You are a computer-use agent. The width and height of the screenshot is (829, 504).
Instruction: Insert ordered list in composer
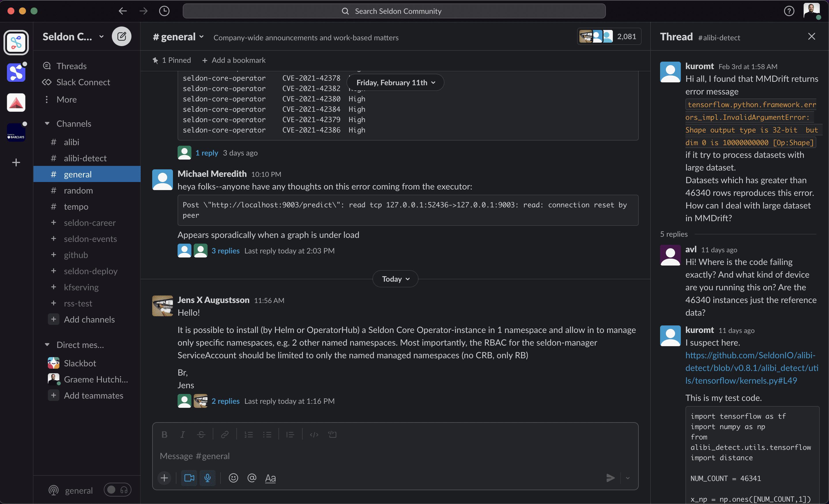click(x=249, y=434)
